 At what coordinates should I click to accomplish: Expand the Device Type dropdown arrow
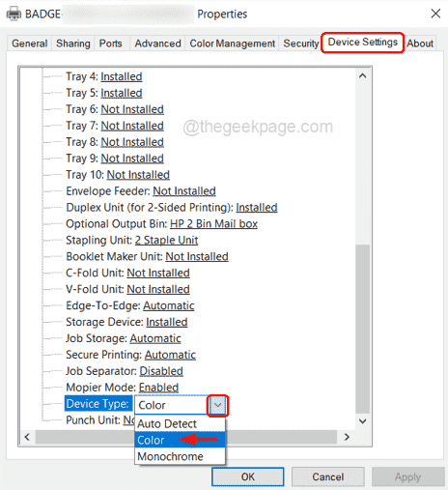[x=218, y=405]
